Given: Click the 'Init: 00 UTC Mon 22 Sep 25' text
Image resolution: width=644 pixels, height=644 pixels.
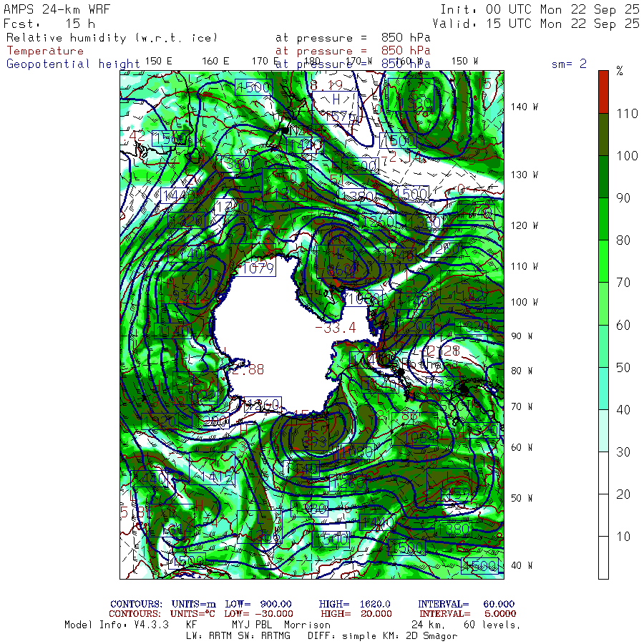Looking at the screenshot, I should coord(540,9).
